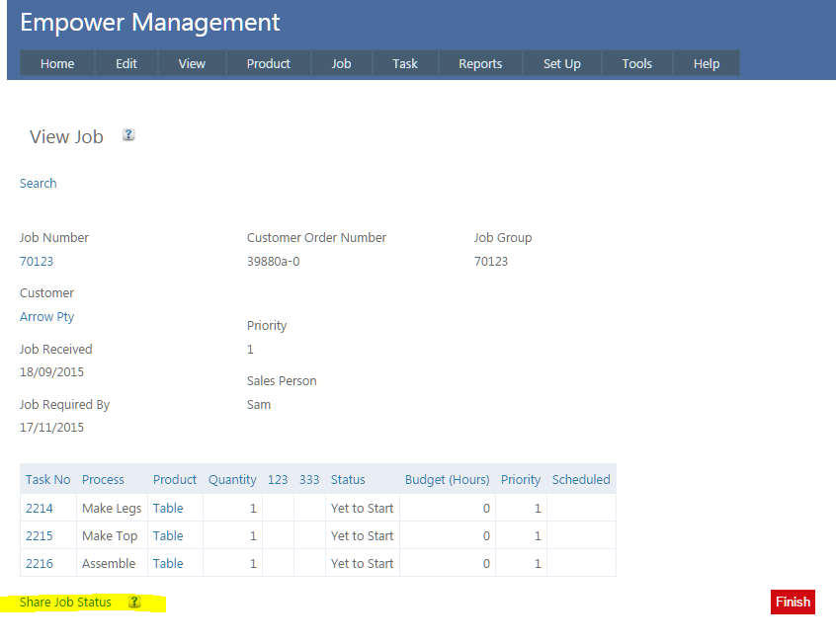Image resolution: width=836 pixels, height=644 pixels.
Task: Sort by the Status column header
Action: click(348, 479)
